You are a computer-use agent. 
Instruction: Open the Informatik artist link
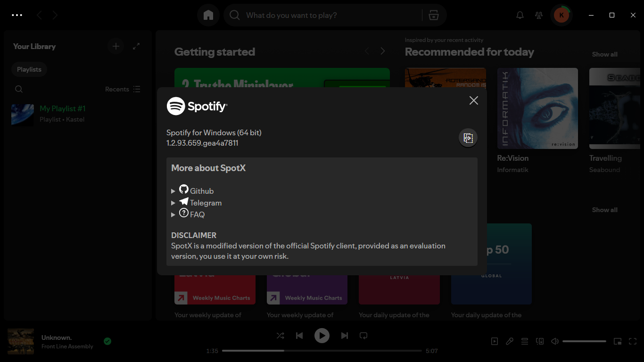click(x=512, y=170)
